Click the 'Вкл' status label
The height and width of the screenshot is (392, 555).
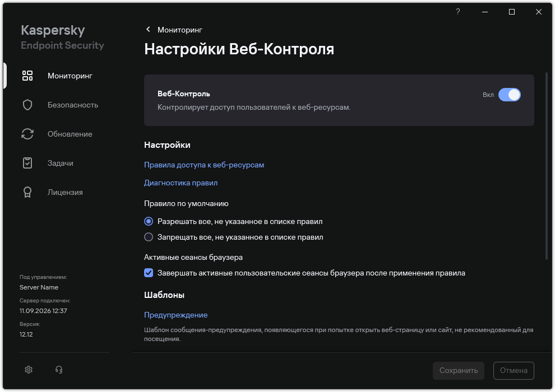pyautogui.click(x=488, y=95)
